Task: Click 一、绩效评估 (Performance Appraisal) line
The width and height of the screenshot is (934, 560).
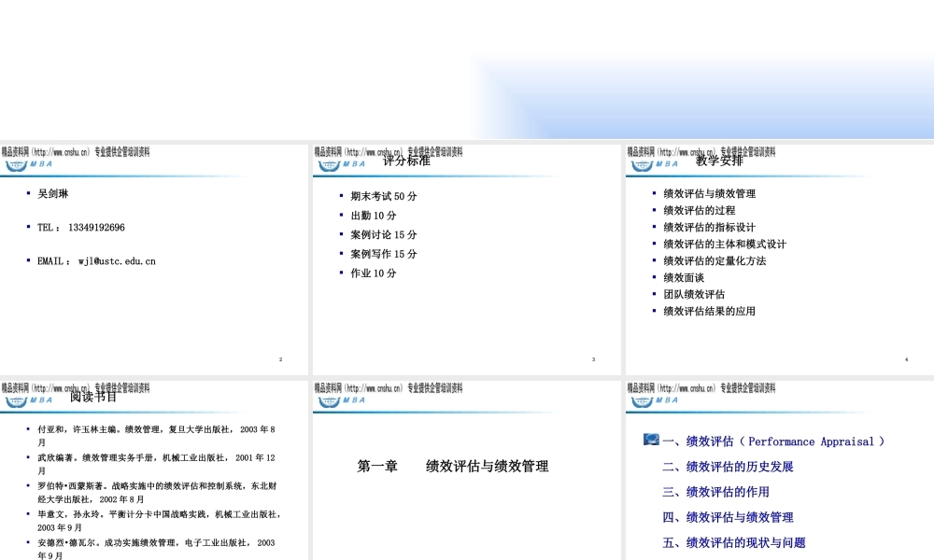Action: [773, 441]
